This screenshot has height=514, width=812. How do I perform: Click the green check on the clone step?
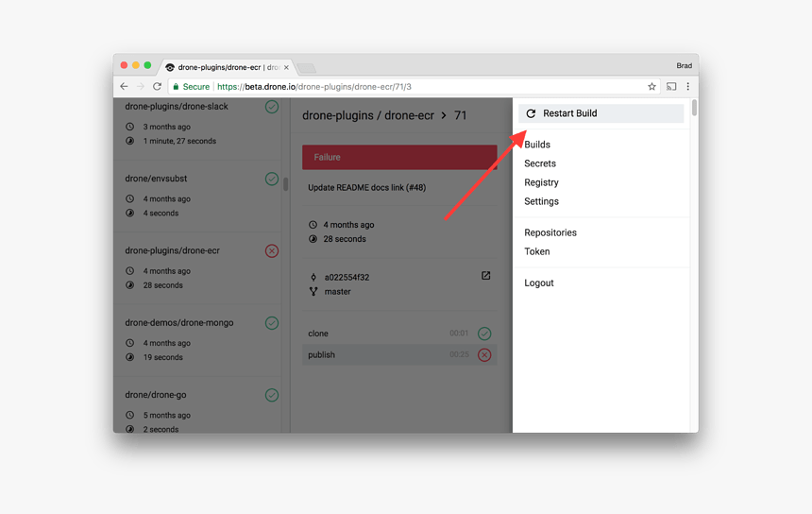pyautogui.click(x=484, y=334)
